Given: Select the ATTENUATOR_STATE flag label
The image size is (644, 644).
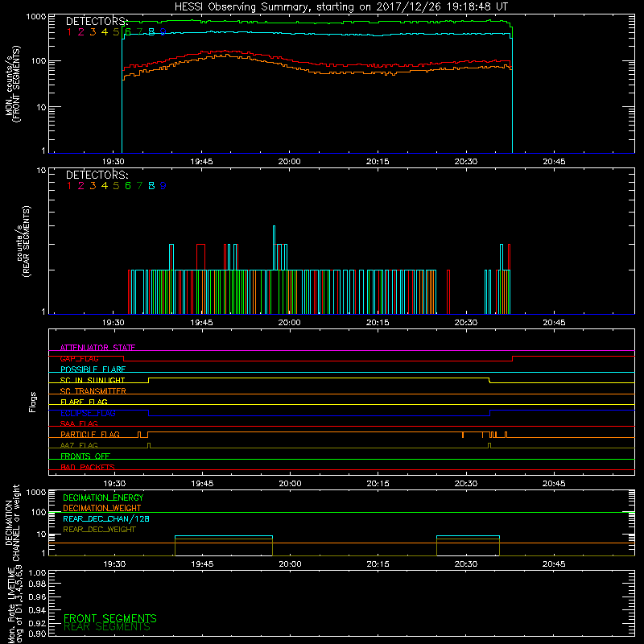Looking at the screenshot, I should coord(97,348).
